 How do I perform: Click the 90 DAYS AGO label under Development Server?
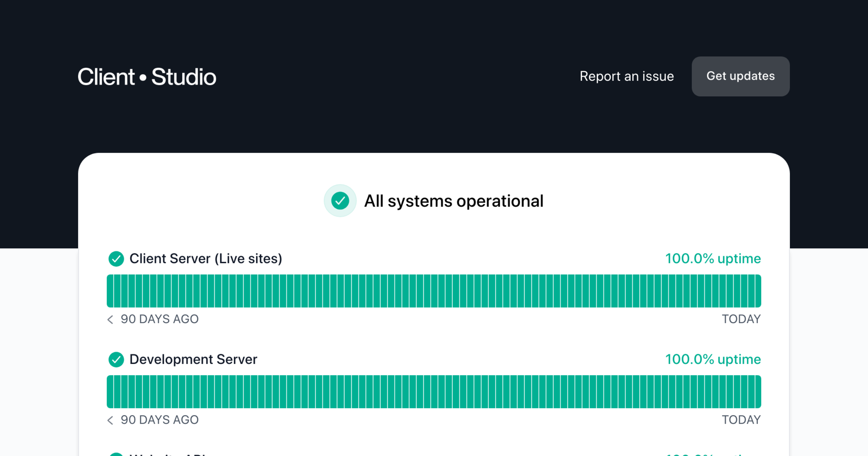159,420
